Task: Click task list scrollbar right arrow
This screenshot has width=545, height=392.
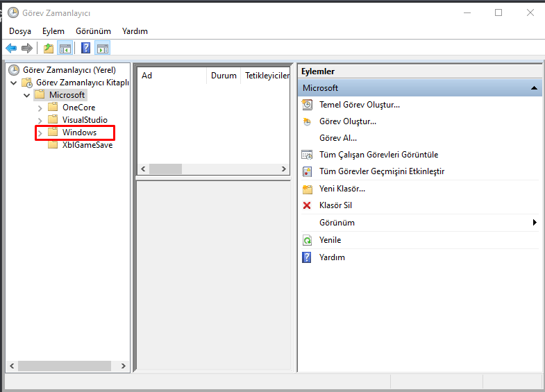Action: (x=284, y=169)
